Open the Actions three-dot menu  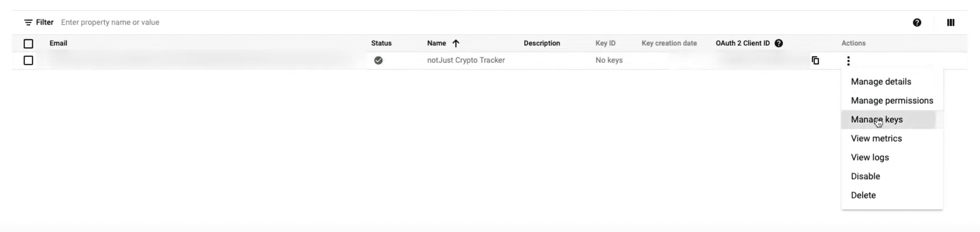click(848, 61)
